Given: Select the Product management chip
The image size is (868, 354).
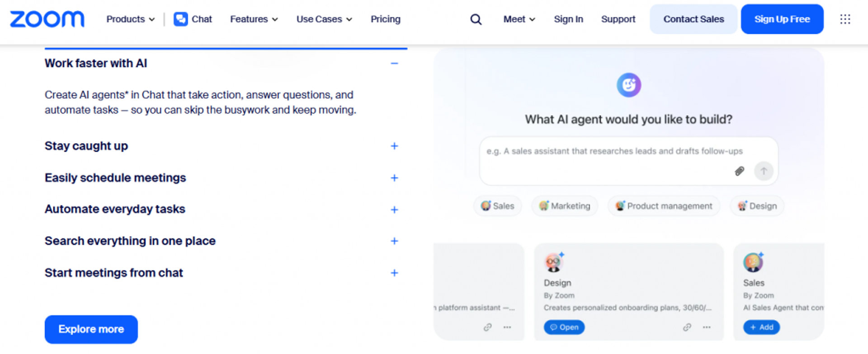Looking at the screenshot, I should (664, 206).
